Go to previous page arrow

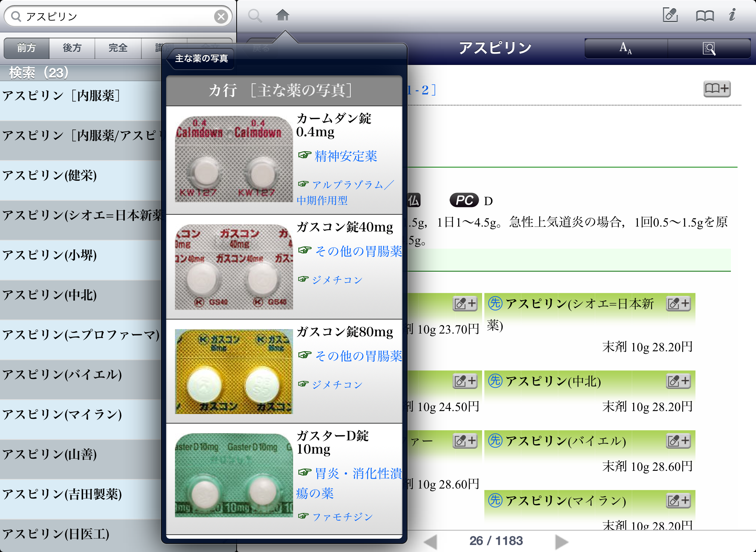tap(430, 542)
